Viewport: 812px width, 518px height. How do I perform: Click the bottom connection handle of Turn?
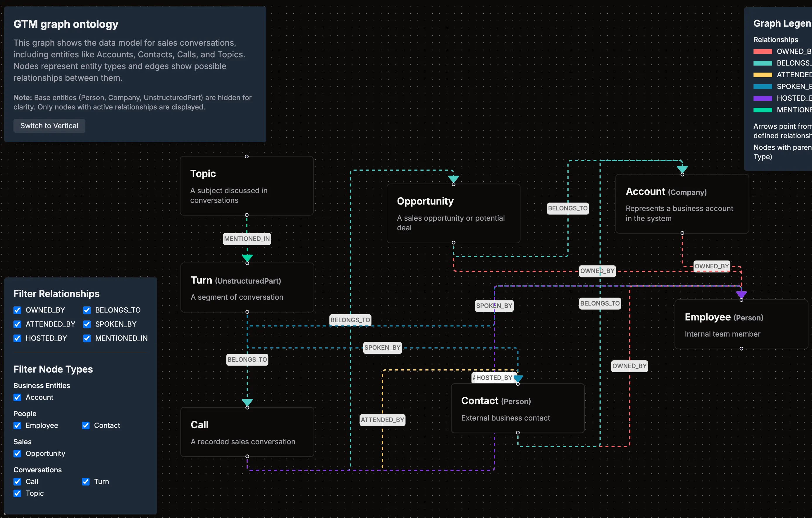click(x=247, y=312)
